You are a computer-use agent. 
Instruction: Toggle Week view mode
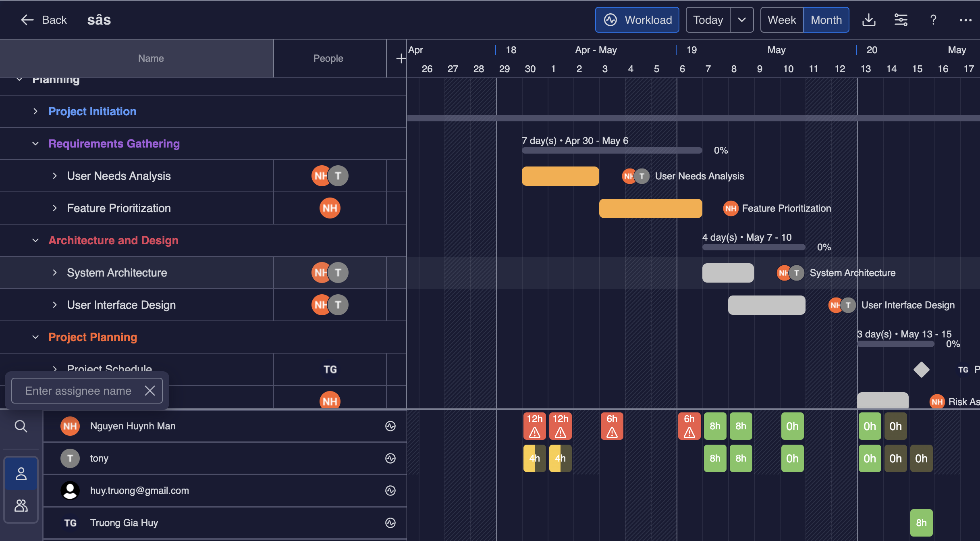click(x=781, y=20)
